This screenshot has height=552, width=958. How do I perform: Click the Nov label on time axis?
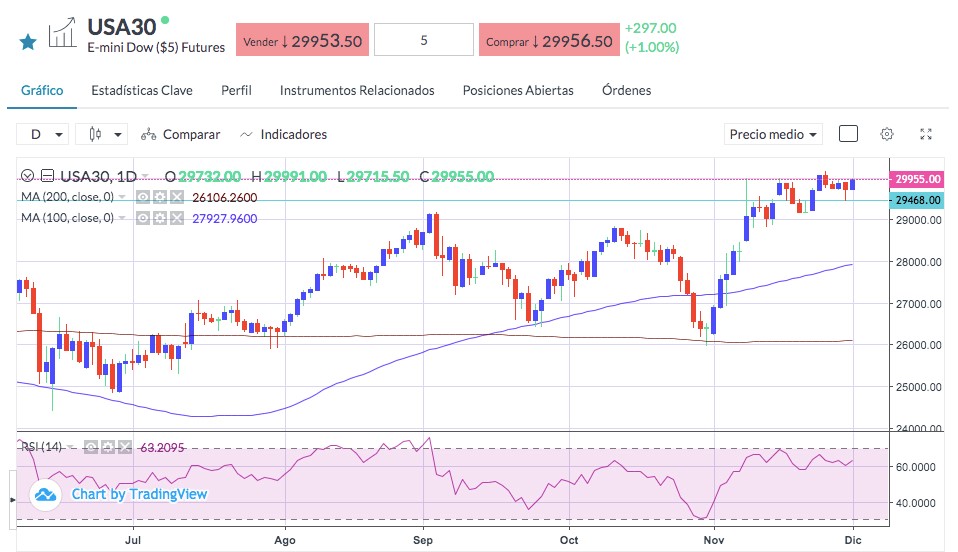[714, 540]
